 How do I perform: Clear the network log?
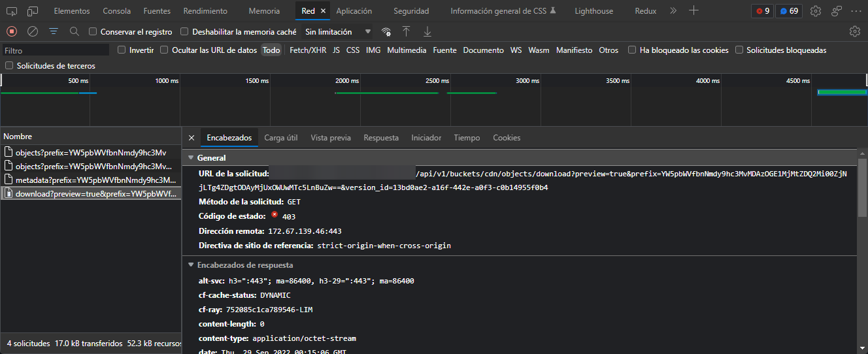click(33, 31)
